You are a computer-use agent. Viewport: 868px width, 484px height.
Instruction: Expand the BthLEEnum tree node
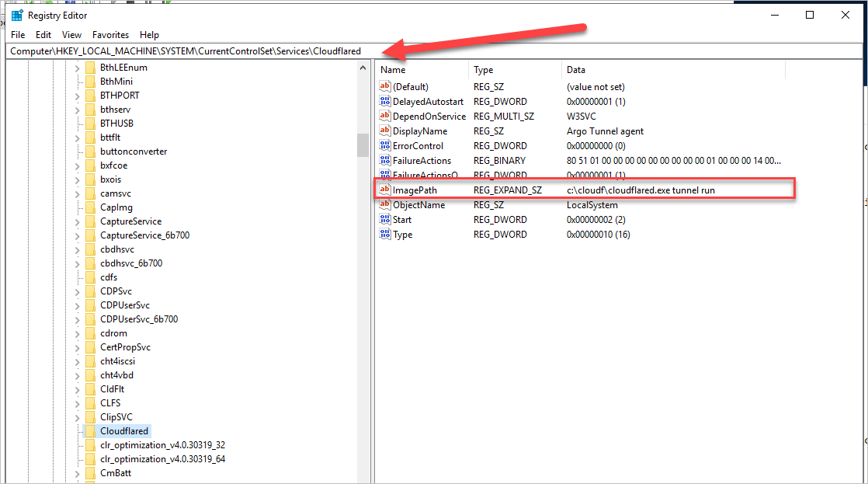[x=77, y=68]
